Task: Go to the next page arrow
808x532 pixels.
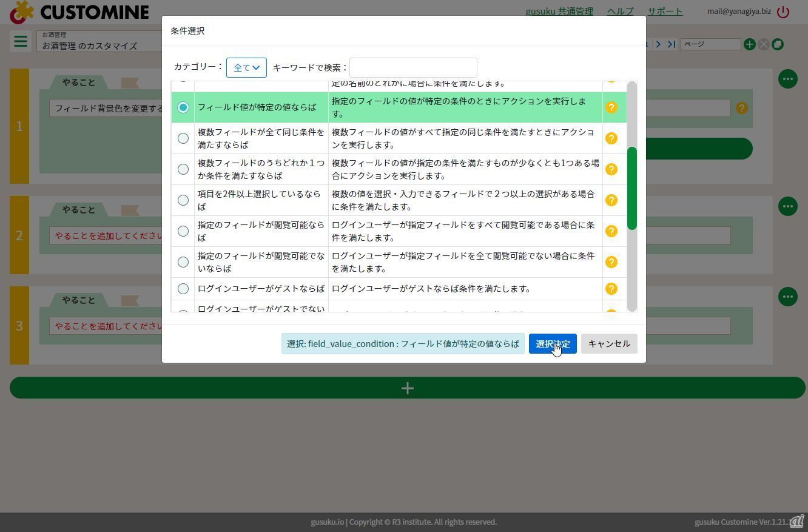Action: (658, 44)
